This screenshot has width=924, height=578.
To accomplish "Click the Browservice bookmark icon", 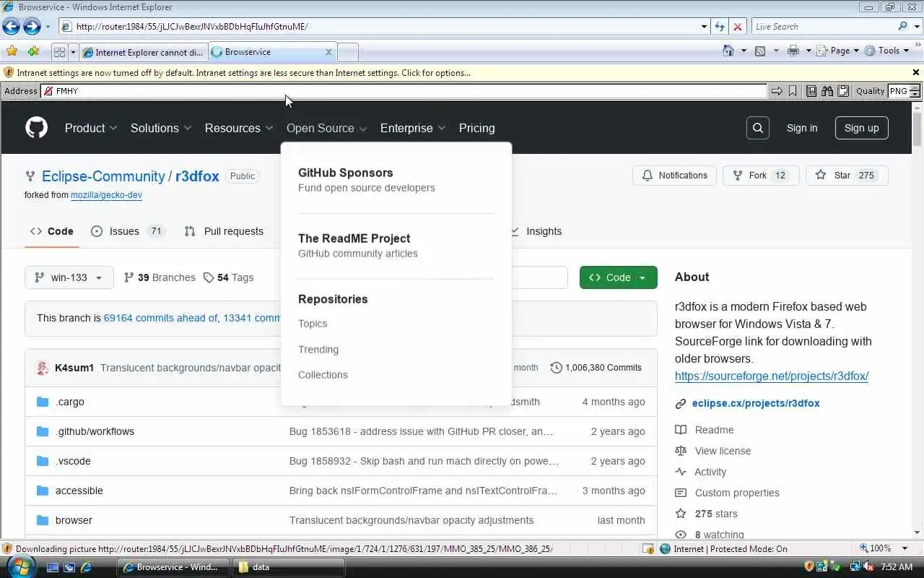I will click(793, 91).
